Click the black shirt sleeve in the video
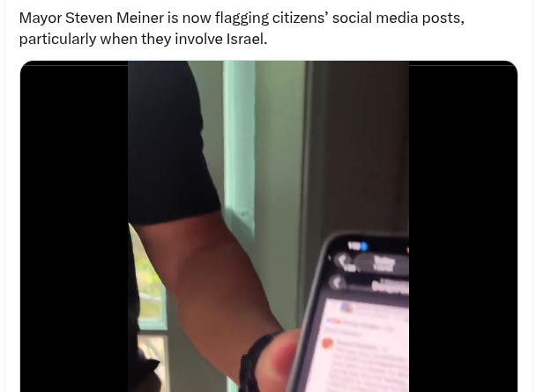Viewport: 536px width, 392px height. click(x=169, y=142)
